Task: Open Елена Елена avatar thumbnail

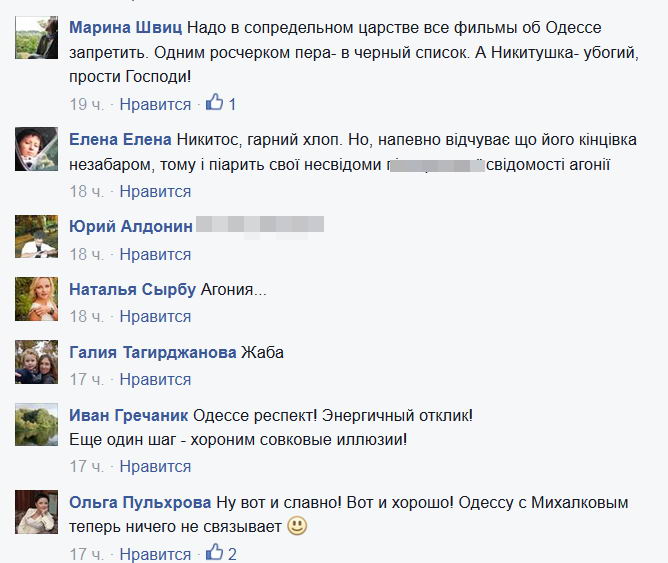Action: tap(36, 149)
